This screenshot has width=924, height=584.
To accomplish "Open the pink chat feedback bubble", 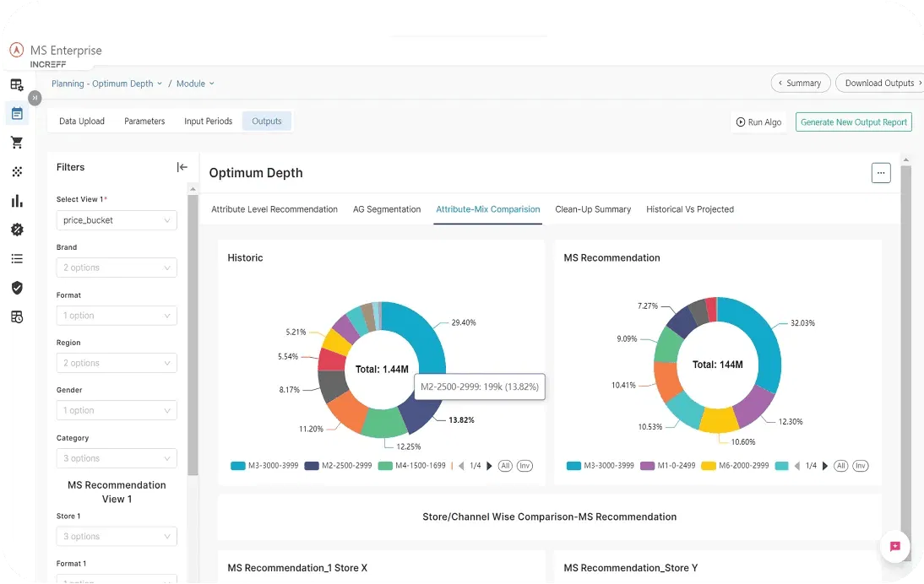I will pyautogui.click(x=894, y=546).
